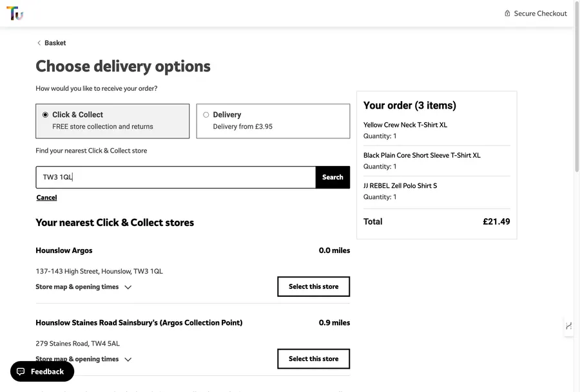Click the back chevron beside Basket
The image size is (580, 392).
[x=39, y=43]
